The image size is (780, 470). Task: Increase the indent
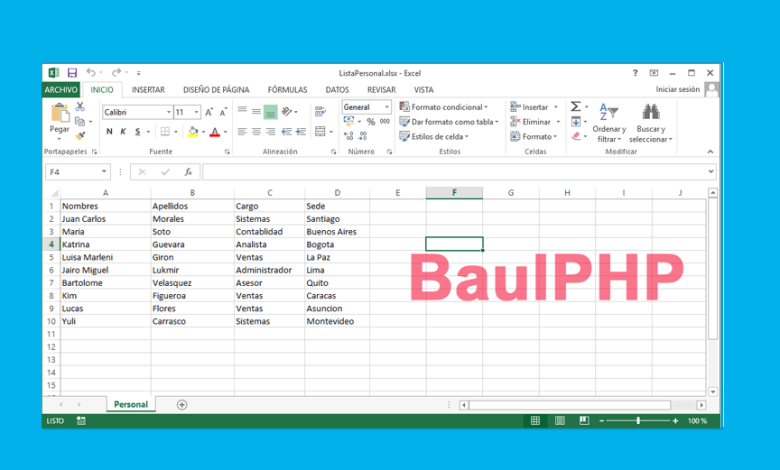300,132
